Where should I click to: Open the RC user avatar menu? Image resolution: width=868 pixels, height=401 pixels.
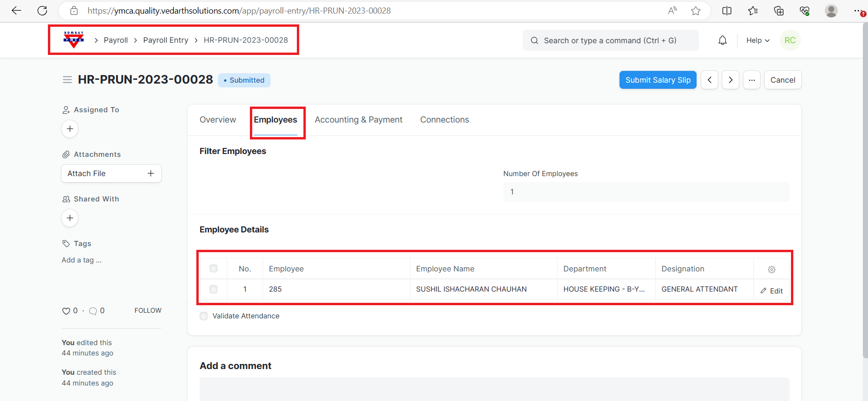coord(790,40)
